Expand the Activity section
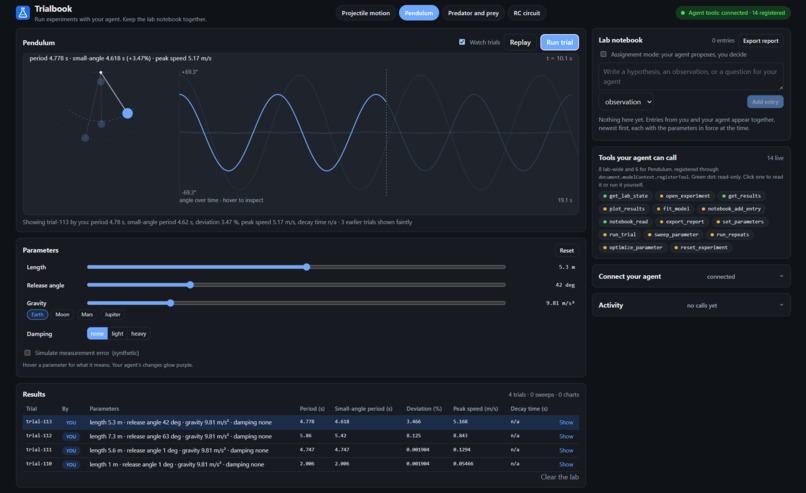Viewport: 806px width, 493px height. tap(691, 305)
